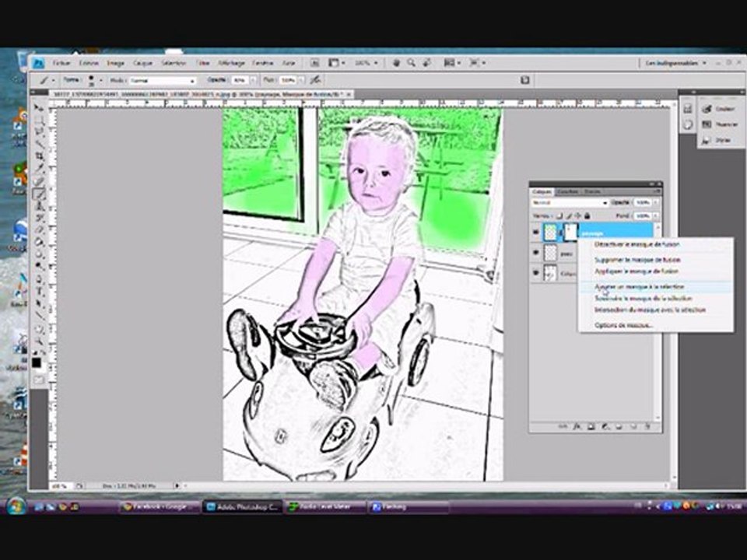Open the Fichier menu
Screen dimensions: 747x560
(x=61, y=63)
